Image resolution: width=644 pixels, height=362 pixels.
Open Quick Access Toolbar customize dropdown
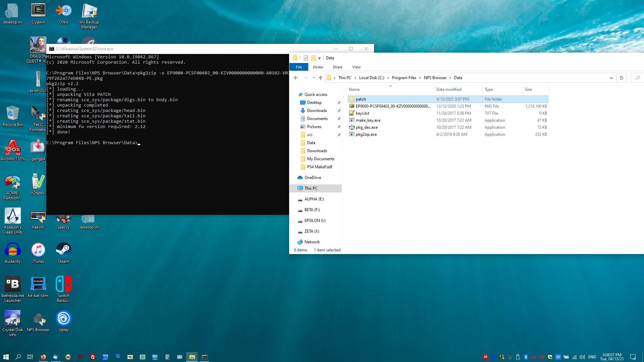coord(319,58)
